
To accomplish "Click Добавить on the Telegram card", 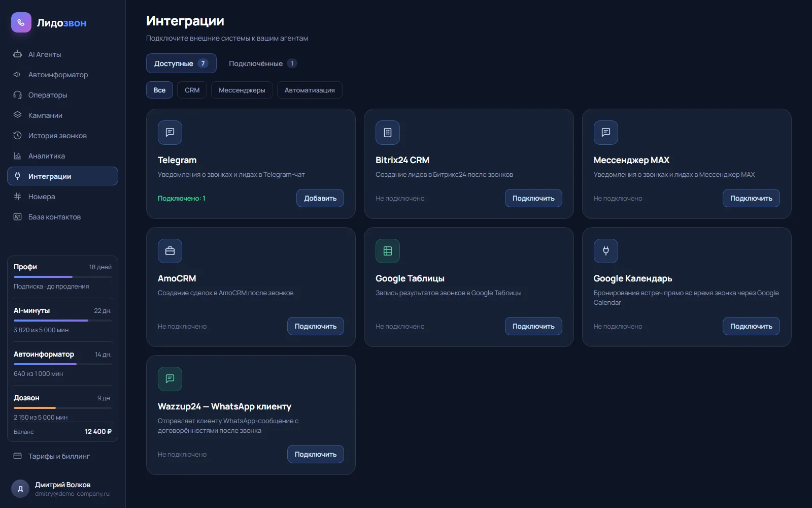I will 320,198.
